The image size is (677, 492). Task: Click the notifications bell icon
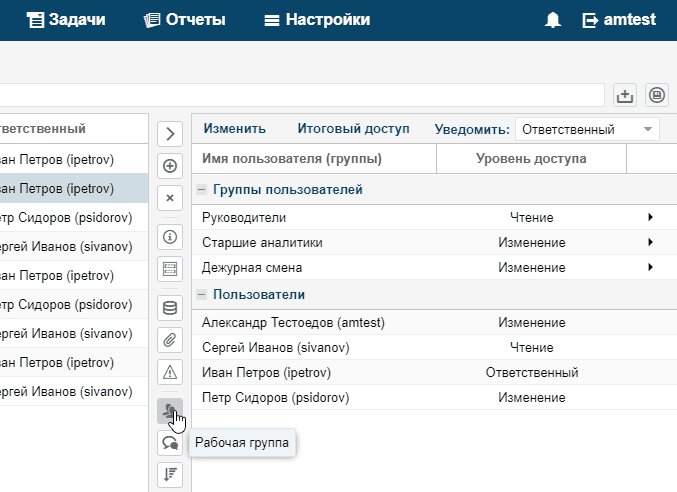tap(553, 20)
